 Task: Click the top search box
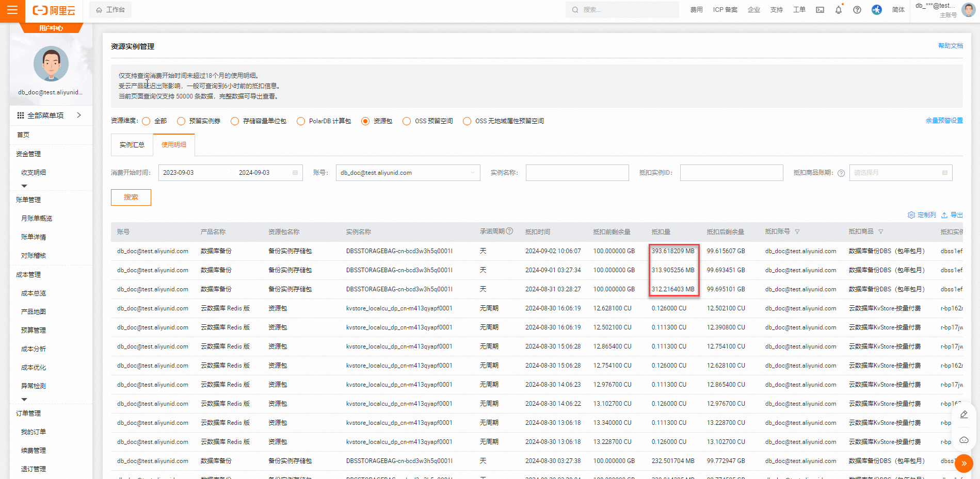(622, 10)
